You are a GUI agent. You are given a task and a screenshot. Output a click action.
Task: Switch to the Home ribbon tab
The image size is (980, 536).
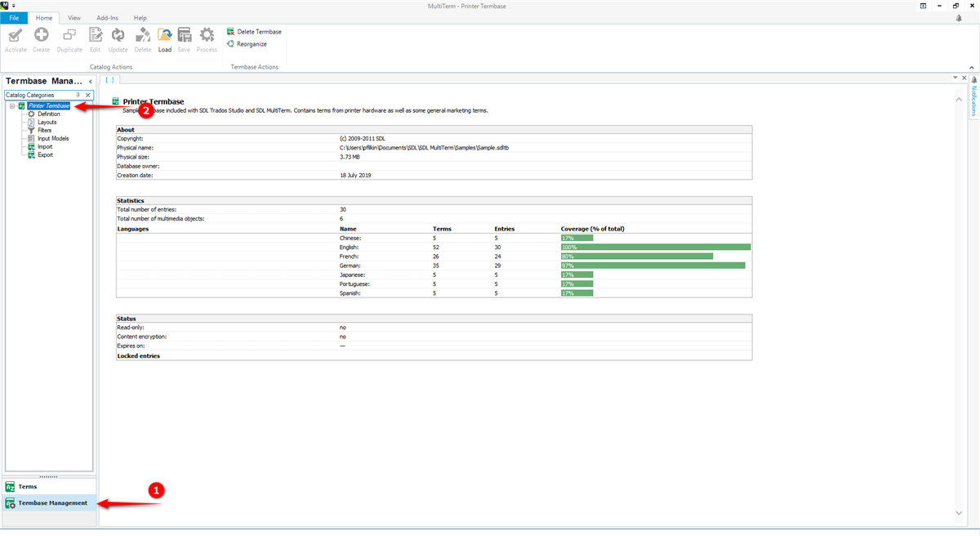point(44,17)
